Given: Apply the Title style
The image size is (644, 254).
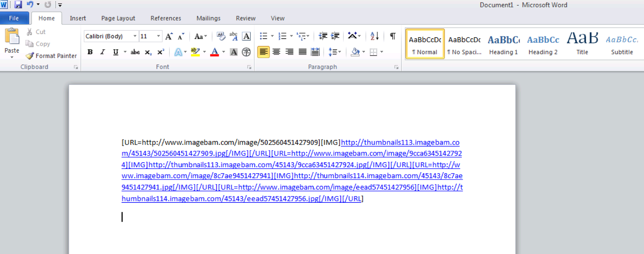Looking at the screenshot, I should pos(582,44).
